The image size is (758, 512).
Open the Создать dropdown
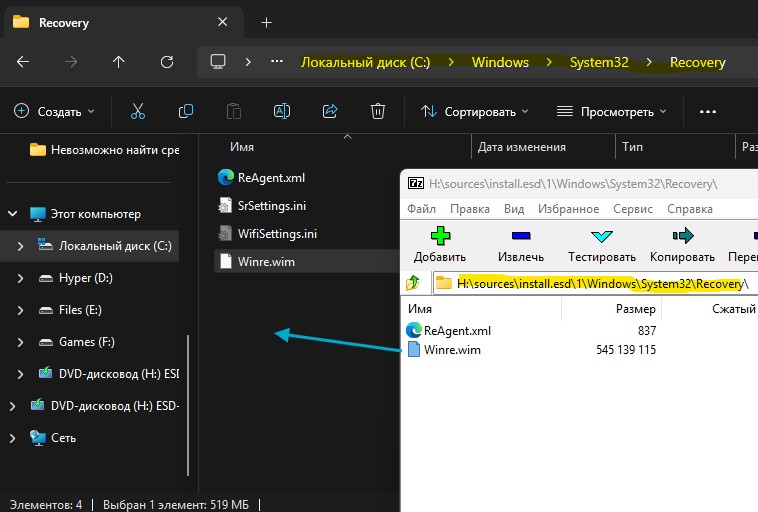click(x=54, y=112)
